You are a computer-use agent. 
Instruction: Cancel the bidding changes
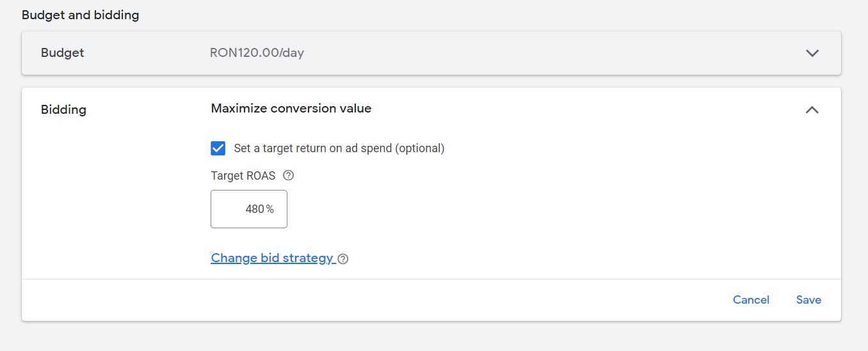pyautogui.click(x=751, y=300)
